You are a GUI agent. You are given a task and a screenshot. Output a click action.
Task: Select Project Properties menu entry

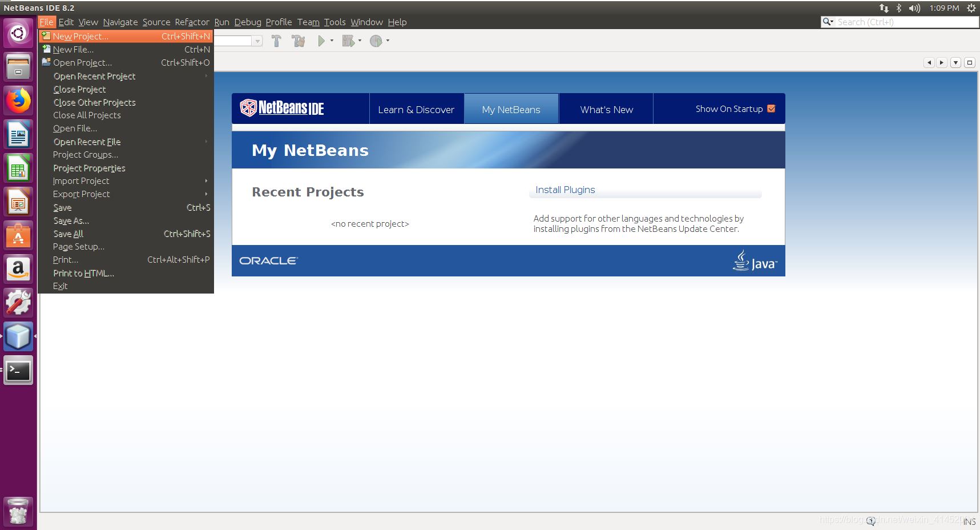point(126,168)
